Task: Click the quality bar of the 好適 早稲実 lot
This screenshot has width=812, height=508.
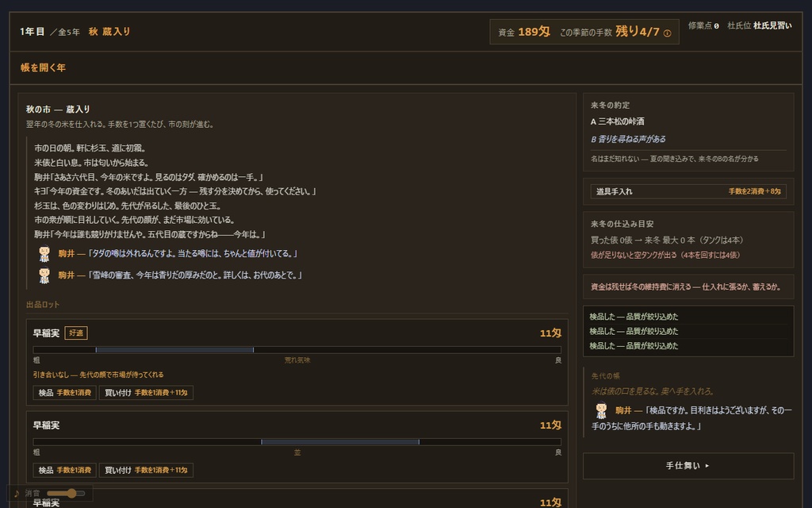Action: click(x=297, y=350)
